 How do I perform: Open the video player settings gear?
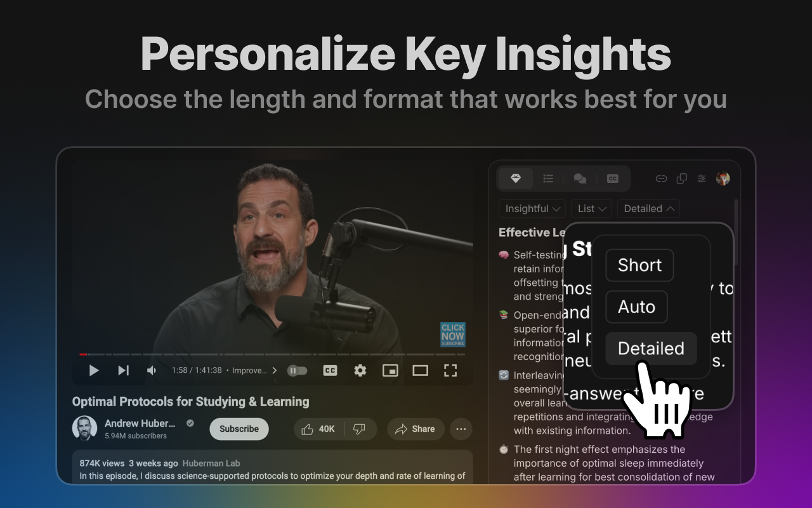point(360,370)
